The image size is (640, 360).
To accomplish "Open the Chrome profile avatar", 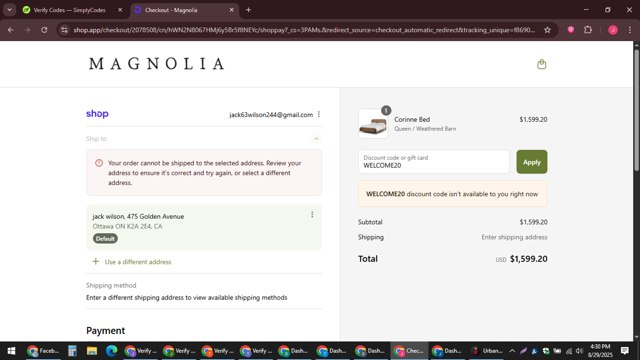I will (x=613, y=30).
